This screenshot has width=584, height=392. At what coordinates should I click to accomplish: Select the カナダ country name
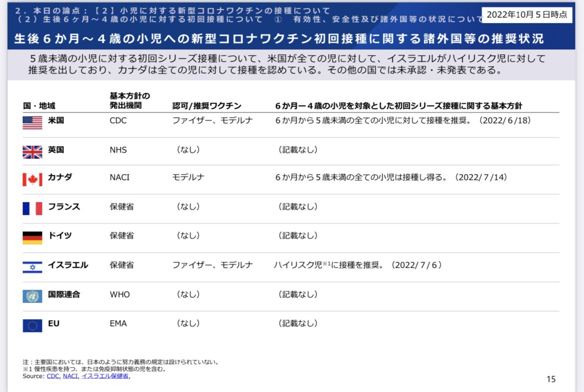click(60, 177)
